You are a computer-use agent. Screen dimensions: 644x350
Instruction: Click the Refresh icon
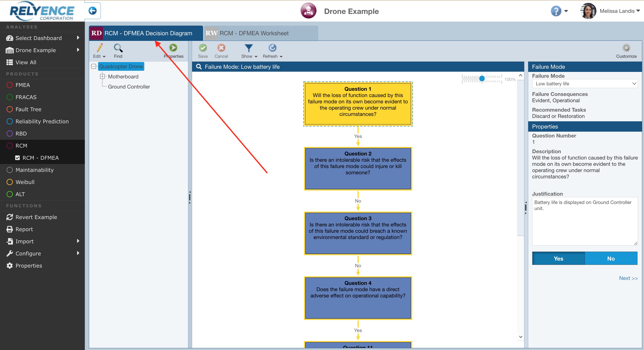(x=272, y=48)
